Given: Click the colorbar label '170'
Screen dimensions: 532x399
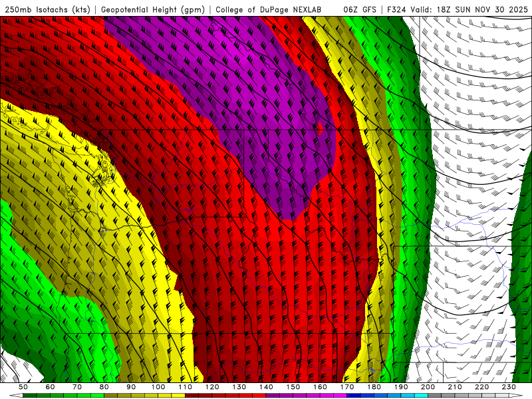Looking at the screenshot, I should (x=347, y=387).
